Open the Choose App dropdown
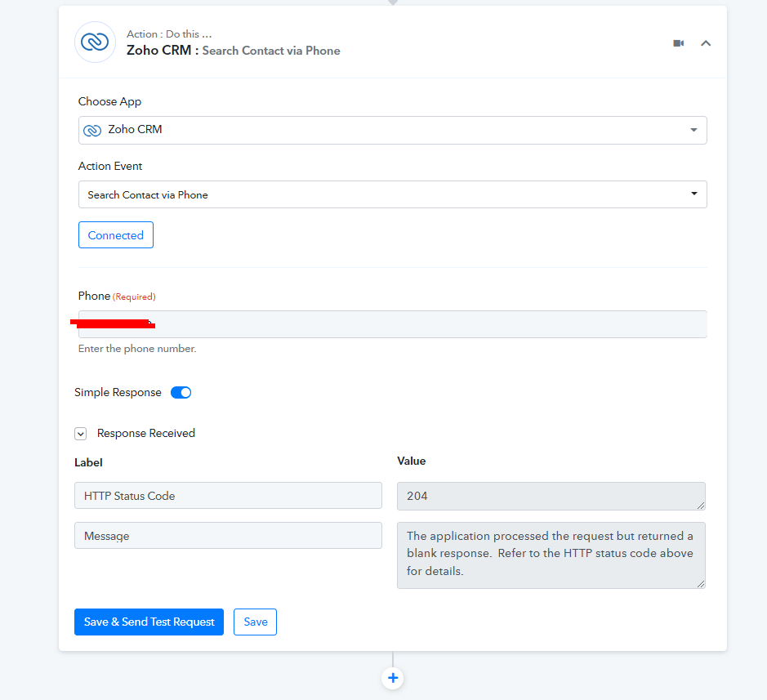 coord(392,130)
